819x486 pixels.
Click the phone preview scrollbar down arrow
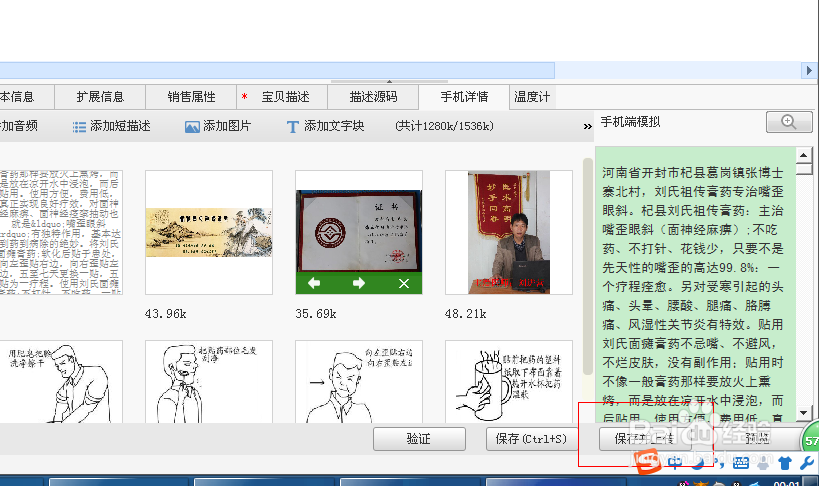tap(803, 413)
